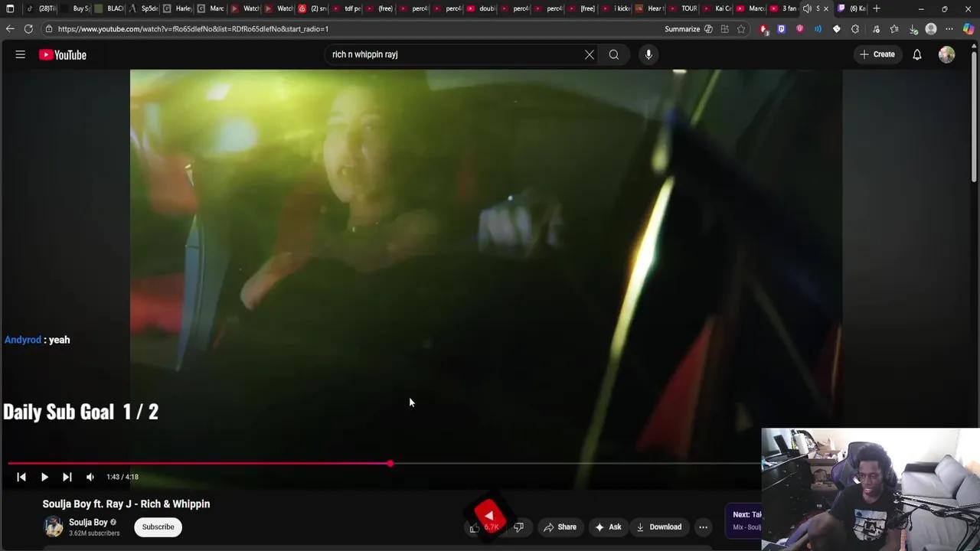Screen dimensions: 980x551
Task: Clear the search box with the X
Action: point(590,54)
